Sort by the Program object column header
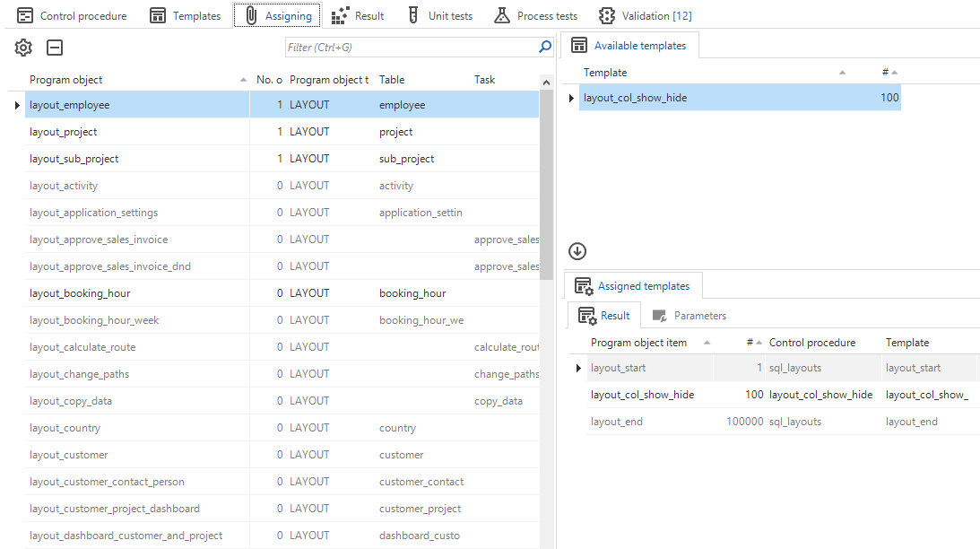Screen dimensions: 980x549 (66, 80)
